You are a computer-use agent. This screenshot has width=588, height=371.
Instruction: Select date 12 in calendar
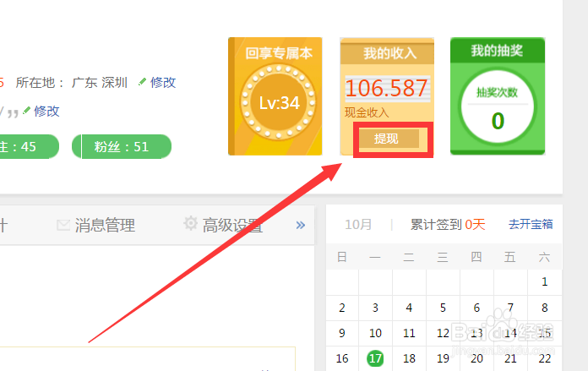443,333
